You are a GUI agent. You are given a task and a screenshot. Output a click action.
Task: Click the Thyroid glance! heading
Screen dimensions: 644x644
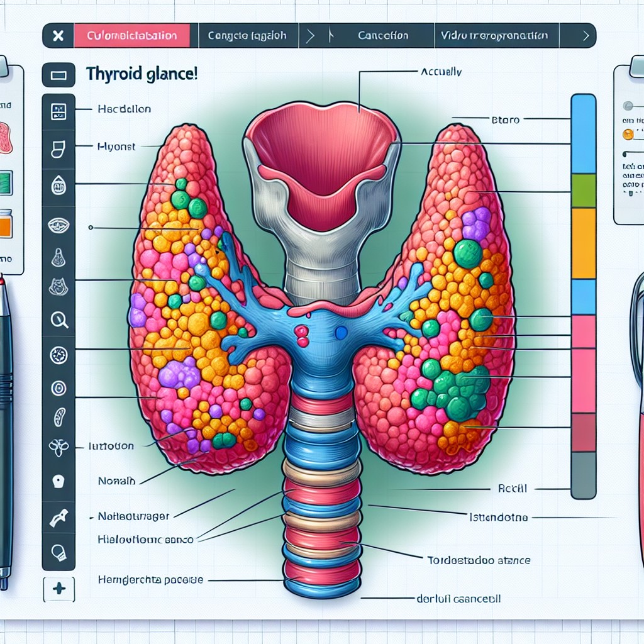(142, 74)
